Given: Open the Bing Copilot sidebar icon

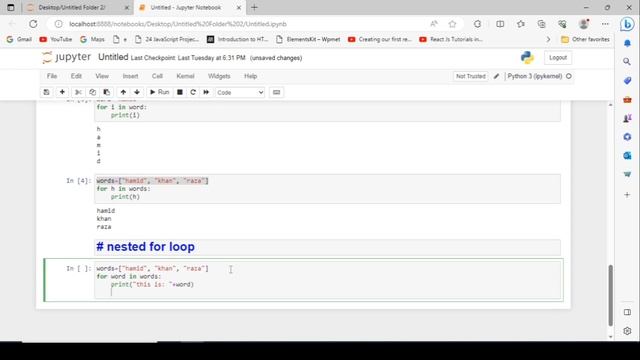Looking at the screenshot, I should pos(627,24).
